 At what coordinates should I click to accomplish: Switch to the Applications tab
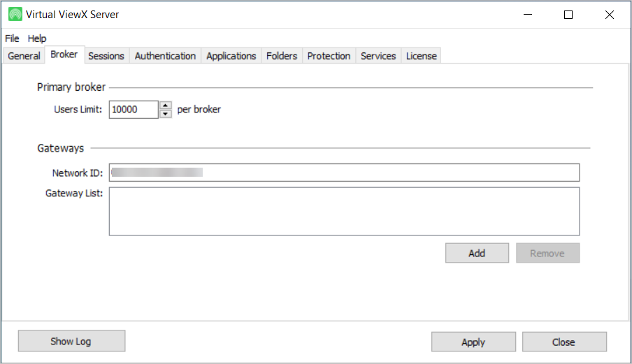point(231,56)
